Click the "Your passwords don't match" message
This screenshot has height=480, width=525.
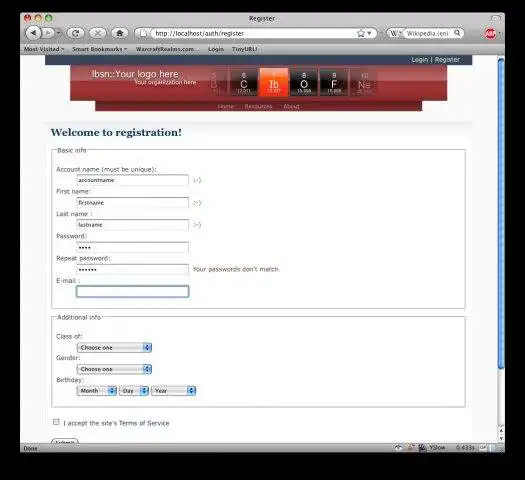[236, 269]
